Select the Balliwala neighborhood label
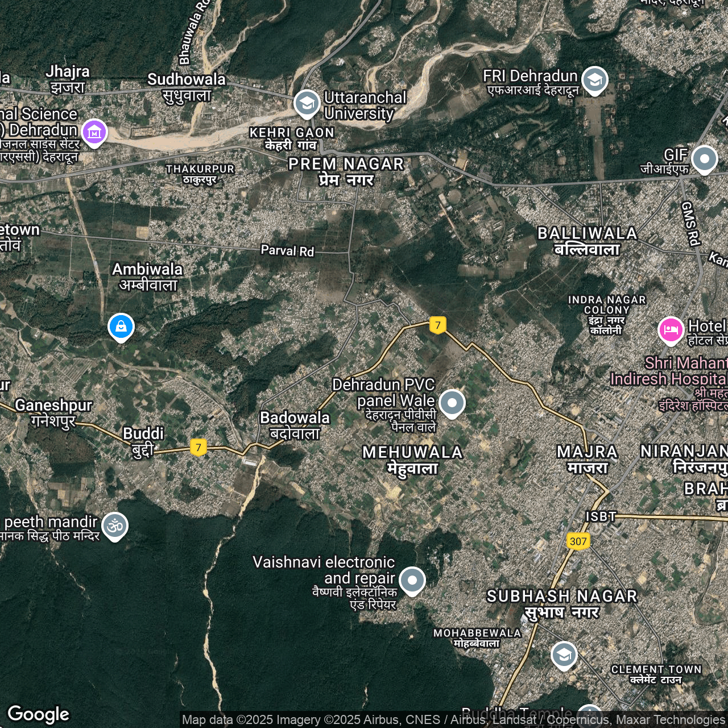This screenshot has height=728, width=728. click(x=587, y=241)
